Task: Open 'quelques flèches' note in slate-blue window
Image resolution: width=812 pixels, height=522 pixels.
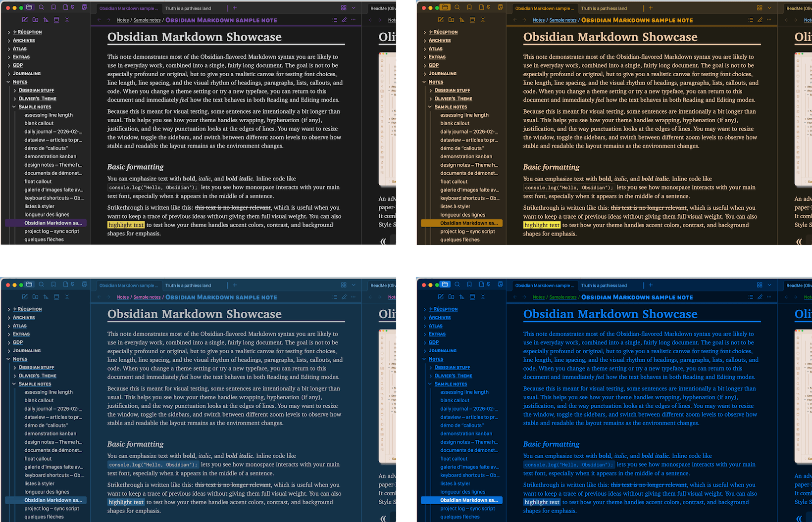Action: pos(44,517)
